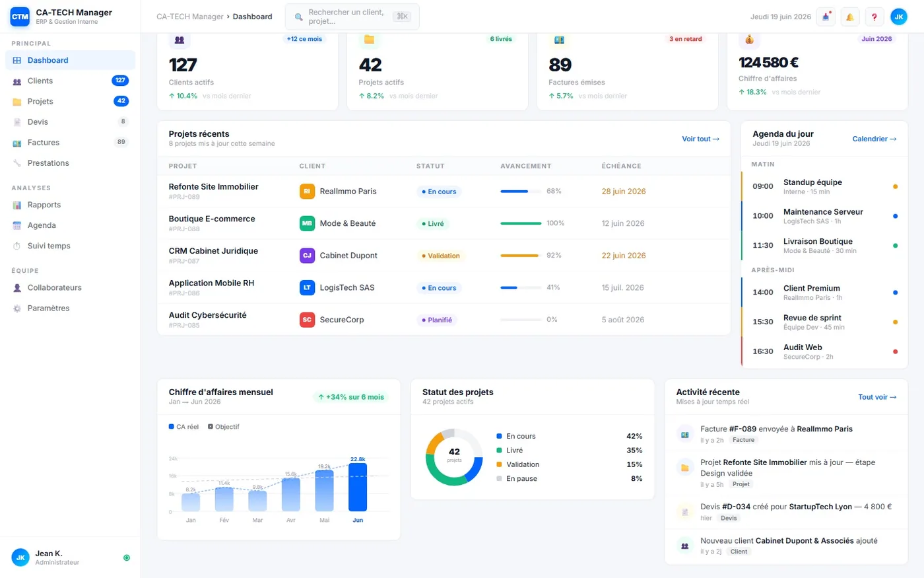Toggle Validation in project status legend
The height and width of the screenshot is (578, 924).
(x=569, y=464)
